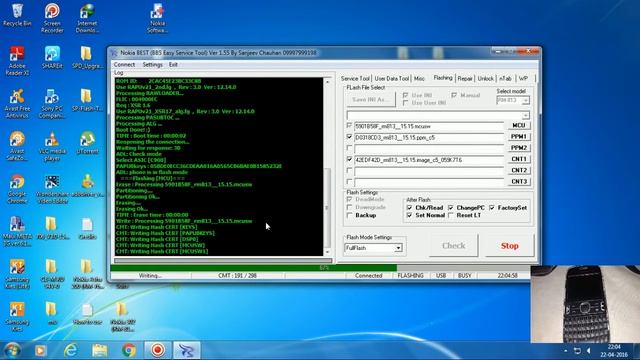This screenshot has width=640, height=360.
Task: Open File Explorer taskbar icon
Action: point(100,350)
